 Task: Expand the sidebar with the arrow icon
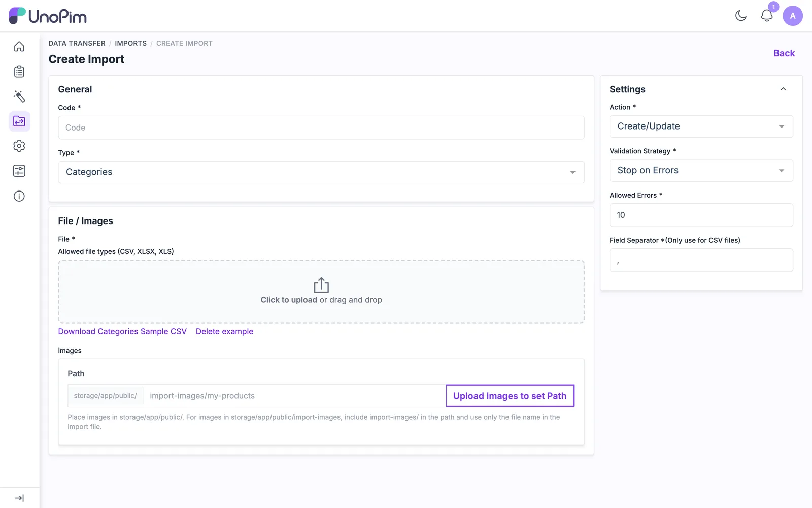point(19,498)
